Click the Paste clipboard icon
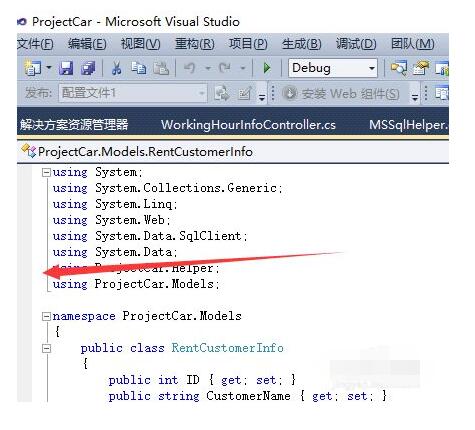The image size is (475, 430). pyautogui.click(x=161, y=68)
